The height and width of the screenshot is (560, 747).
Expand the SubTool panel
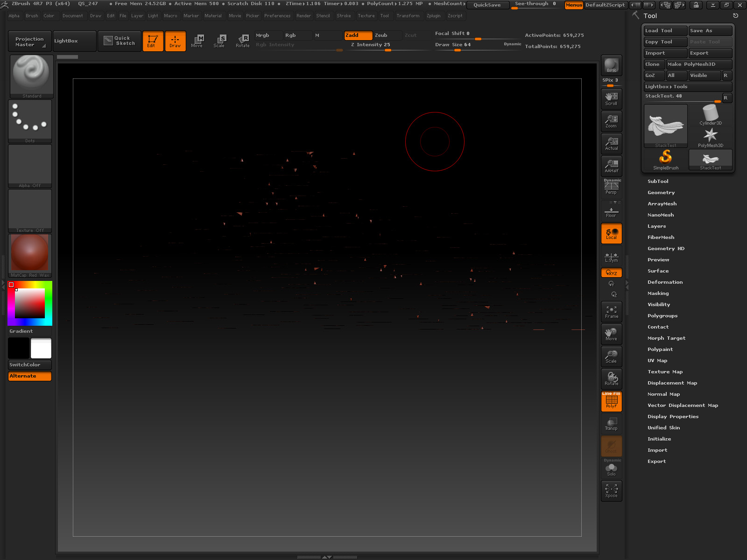point(658,182)
